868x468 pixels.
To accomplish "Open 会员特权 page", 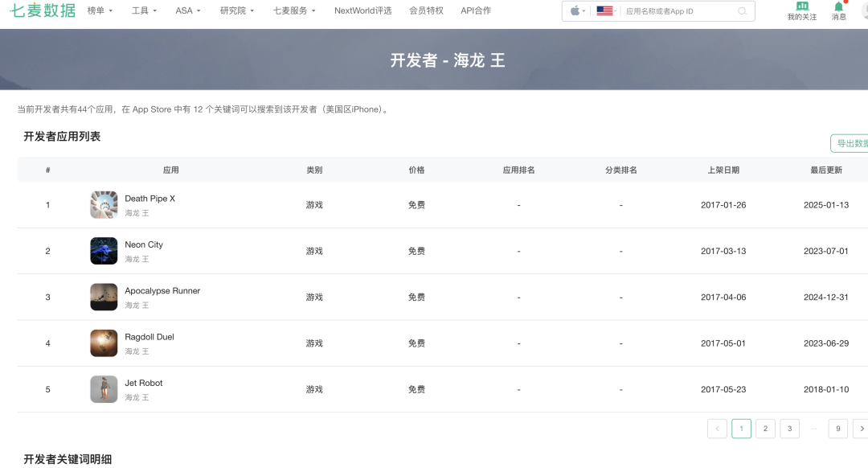I will coord(426,10).
